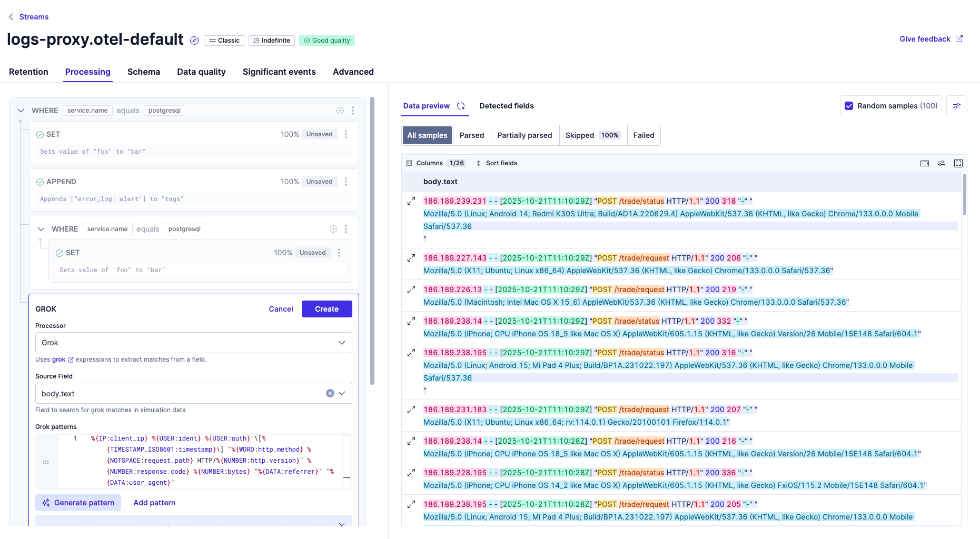Open the Detected fields tab
Screen dimensions: 980x539
506,106
